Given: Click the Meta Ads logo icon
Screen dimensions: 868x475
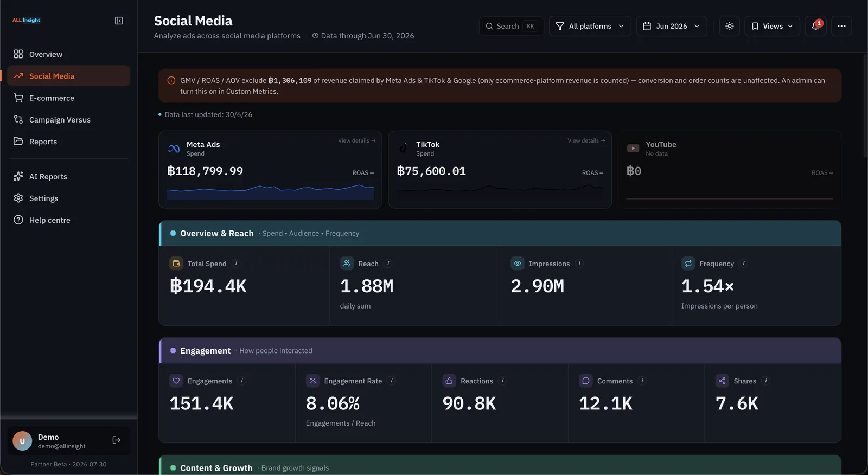Looking at the screenshot, I should click(x=174, y=149).
